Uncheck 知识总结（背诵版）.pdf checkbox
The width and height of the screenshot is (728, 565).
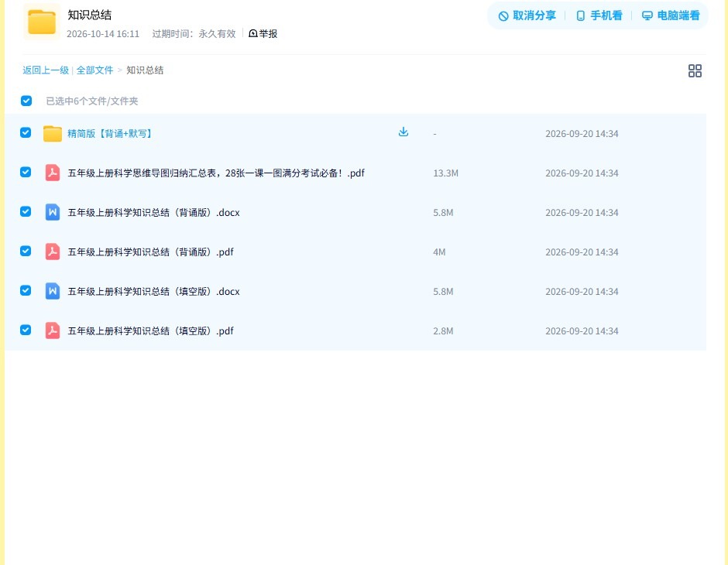click(26, 251)
